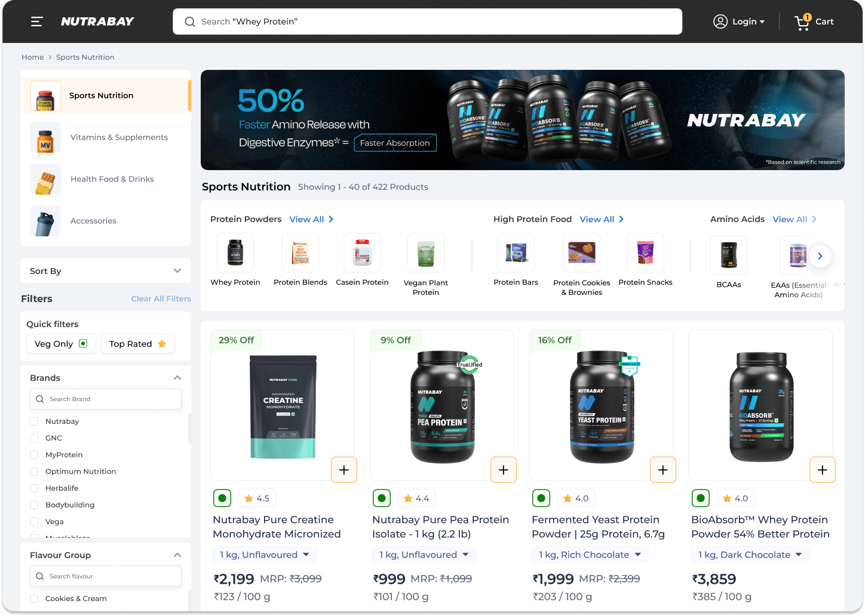Add Pure Pea Protein Isolate with plus
This screenshot has height=616, width=865.
[x=504, y=470]
